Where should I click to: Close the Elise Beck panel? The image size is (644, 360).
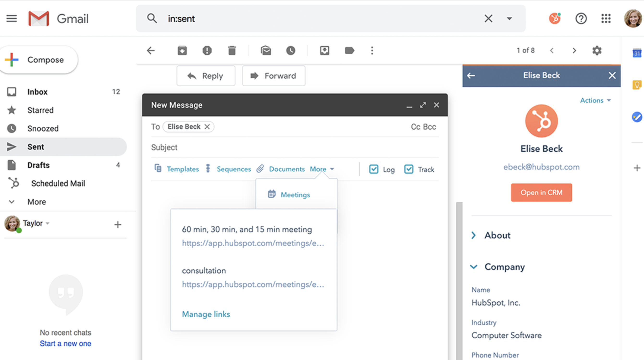tap(612, 75)
